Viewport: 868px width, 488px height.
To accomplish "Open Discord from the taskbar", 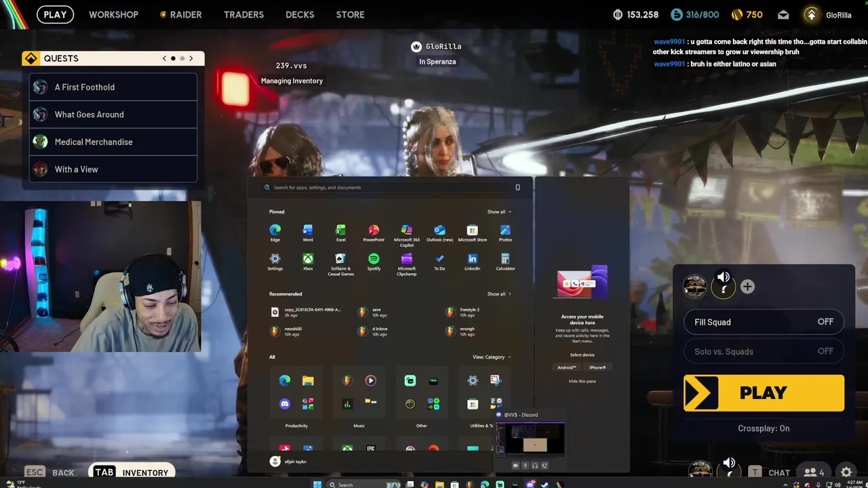I will 530,484.
